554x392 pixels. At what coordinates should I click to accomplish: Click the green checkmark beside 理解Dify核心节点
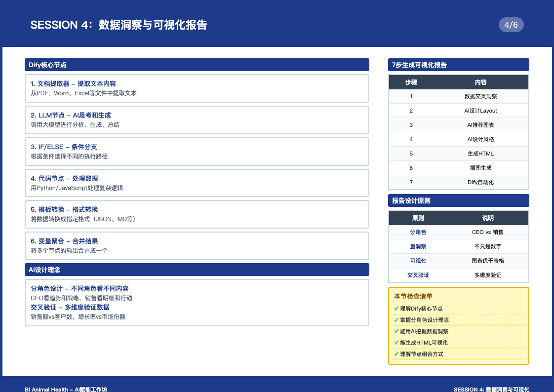click(x=396, y=309)
